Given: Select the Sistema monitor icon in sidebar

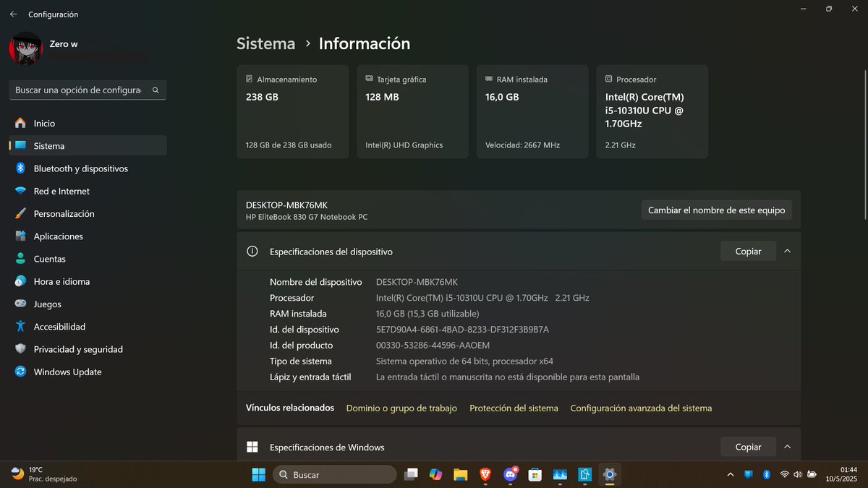Looking at the screenshot, I should point(20,145).
